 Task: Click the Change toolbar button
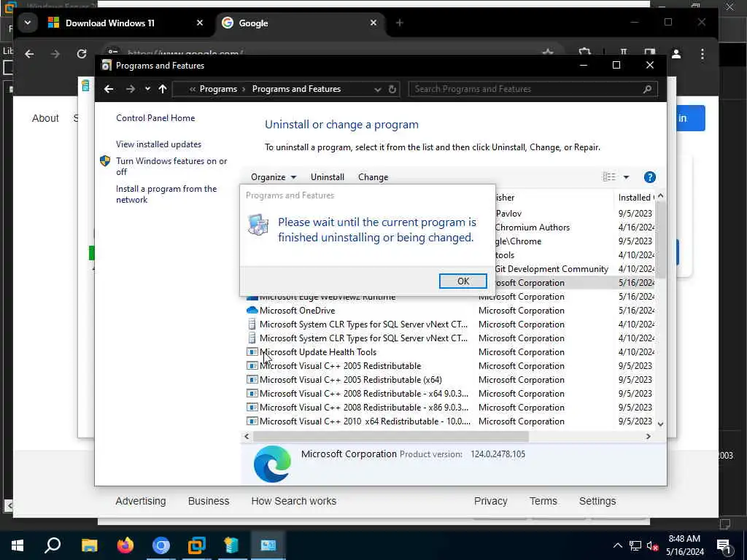tap(373, 177)
